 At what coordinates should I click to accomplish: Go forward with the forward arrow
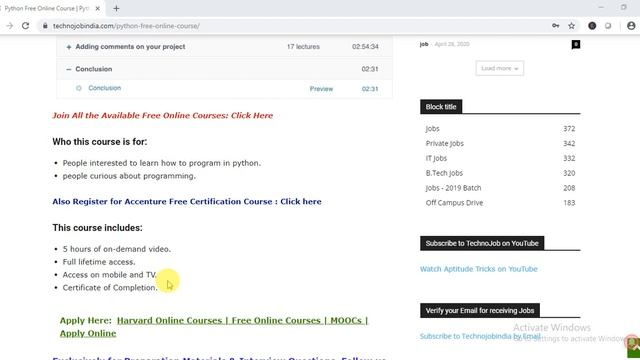click(x=9, y=26)
